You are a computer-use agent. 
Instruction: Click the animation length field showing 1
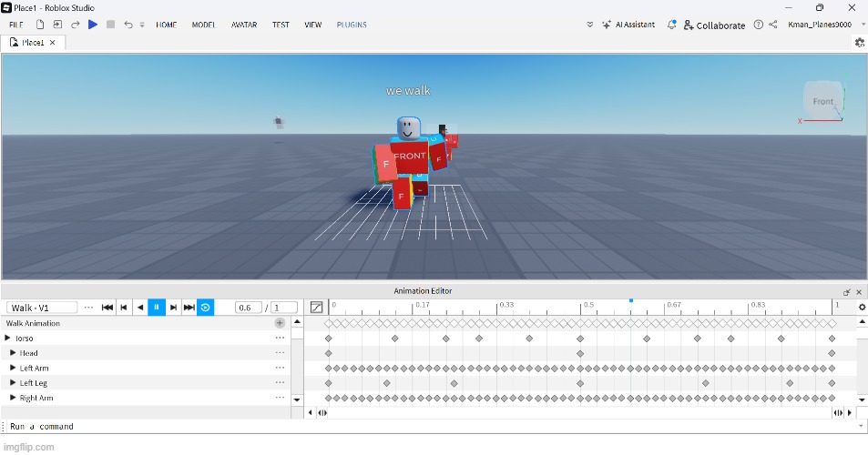[284, 308]
